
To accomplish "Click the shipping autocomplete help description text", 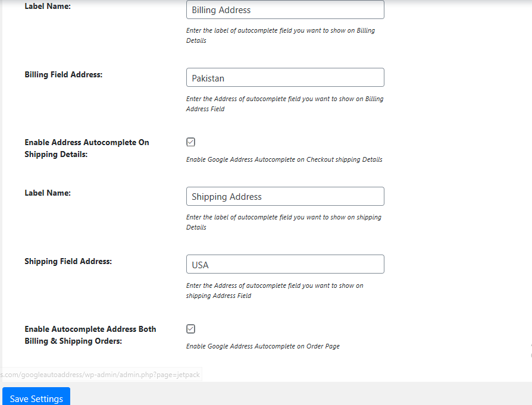I will pyautogui.click(x=284, y=159).
